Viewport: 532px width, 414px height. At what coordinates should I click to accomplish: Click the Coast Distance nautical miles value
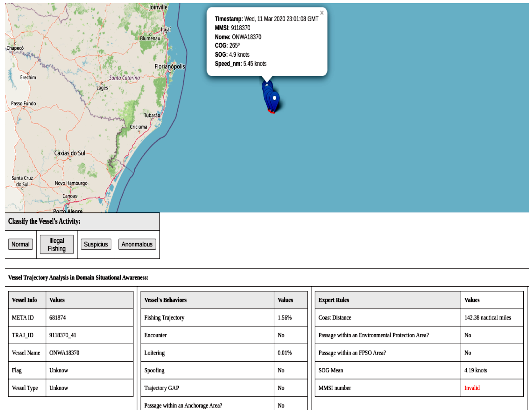[x=487, y=318]
